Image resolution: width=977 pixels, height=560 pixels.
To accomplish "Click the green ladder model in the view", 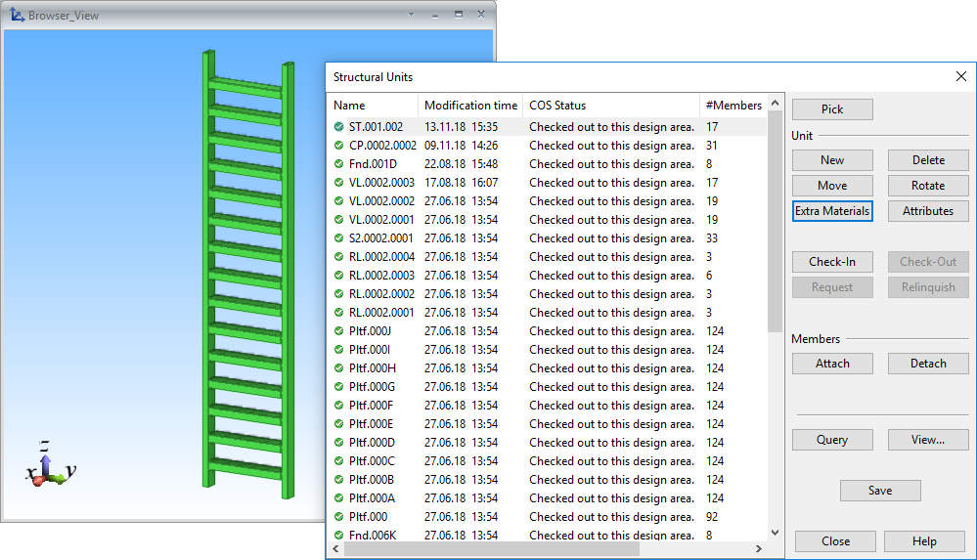I will [x=247, y=274].
